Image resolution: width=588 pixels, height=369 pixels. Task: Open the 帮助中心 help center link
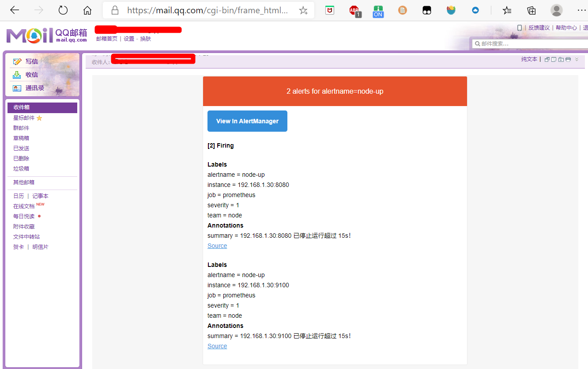pos(566,28)
